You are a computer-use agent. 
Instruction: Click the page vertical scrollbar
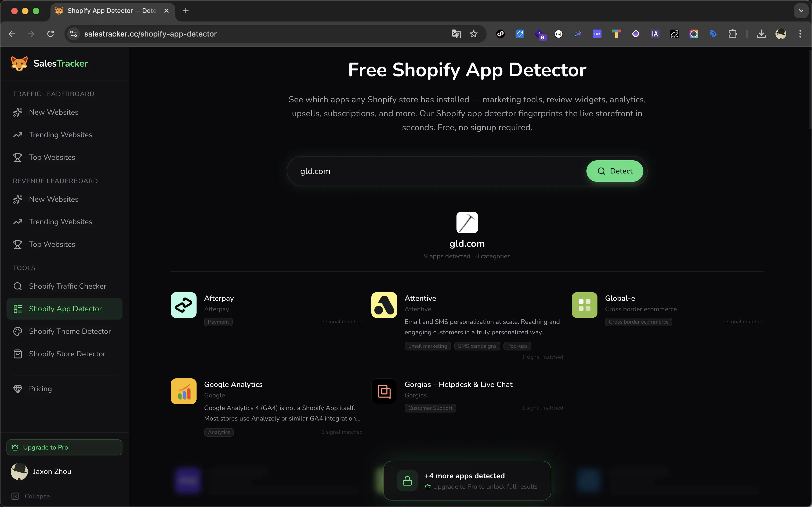[x=810, y=89]
